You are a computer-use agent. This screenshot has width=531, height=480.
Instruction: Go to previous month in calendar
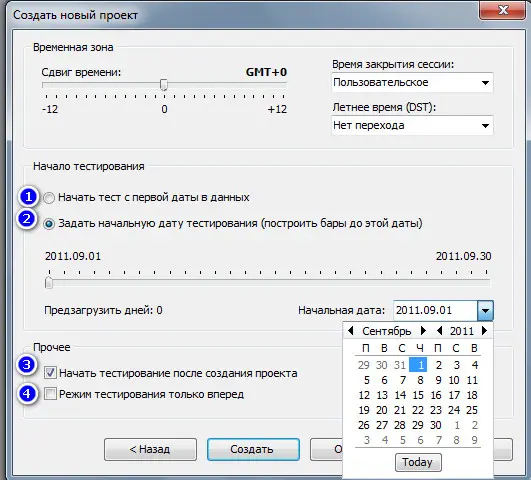(351, 331)
